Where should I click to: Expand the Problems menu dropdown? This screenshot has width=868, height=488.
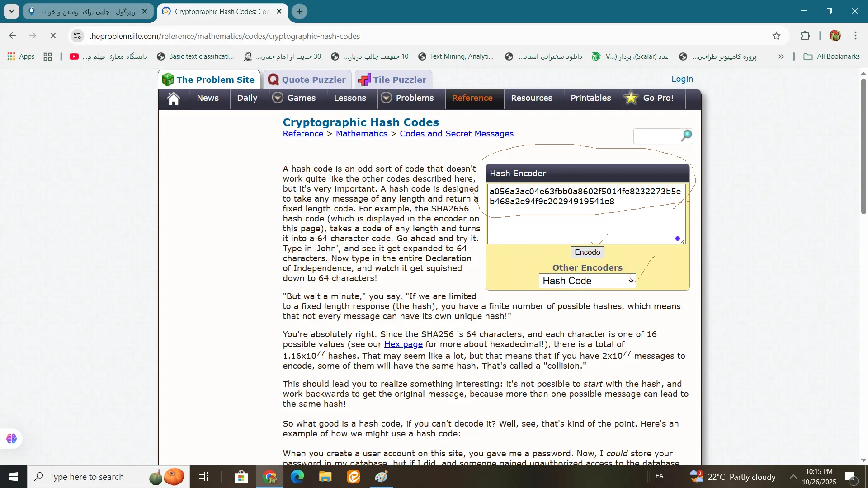tap(386, 98)
